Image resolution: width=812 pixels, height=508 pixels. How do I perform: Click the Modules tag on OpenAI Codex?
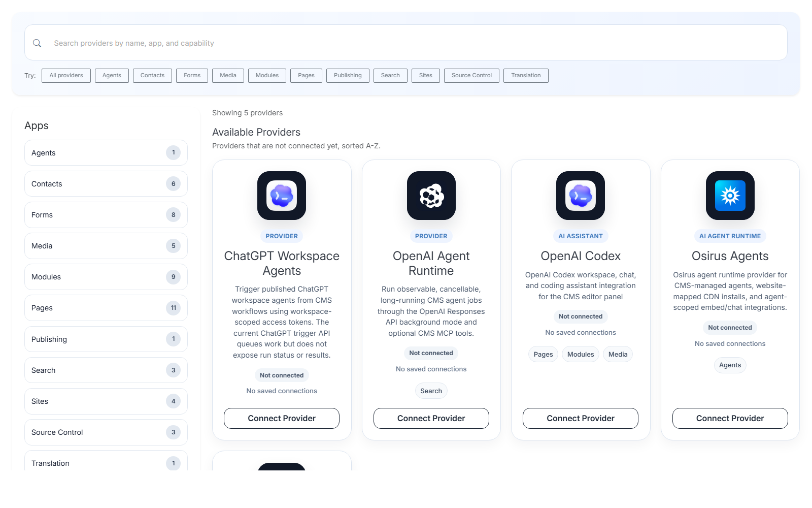pyautogui.click(x=581, y=355)
